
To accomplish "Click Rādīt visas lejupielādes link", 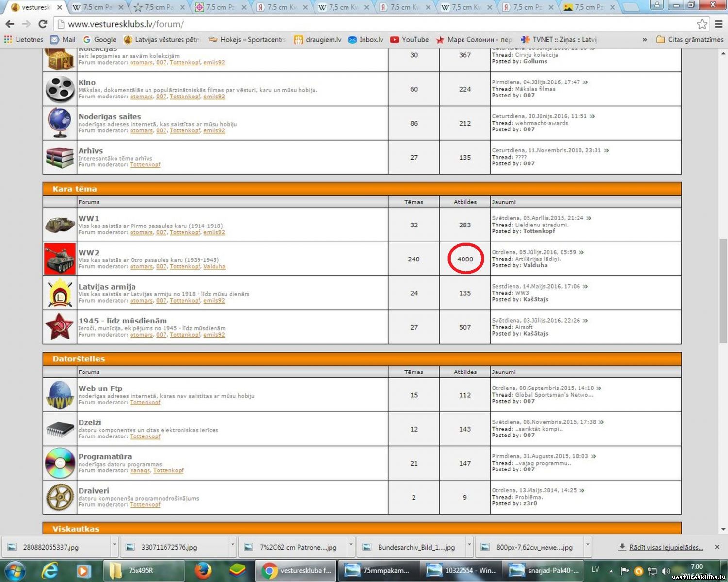I will coord(666,547).
